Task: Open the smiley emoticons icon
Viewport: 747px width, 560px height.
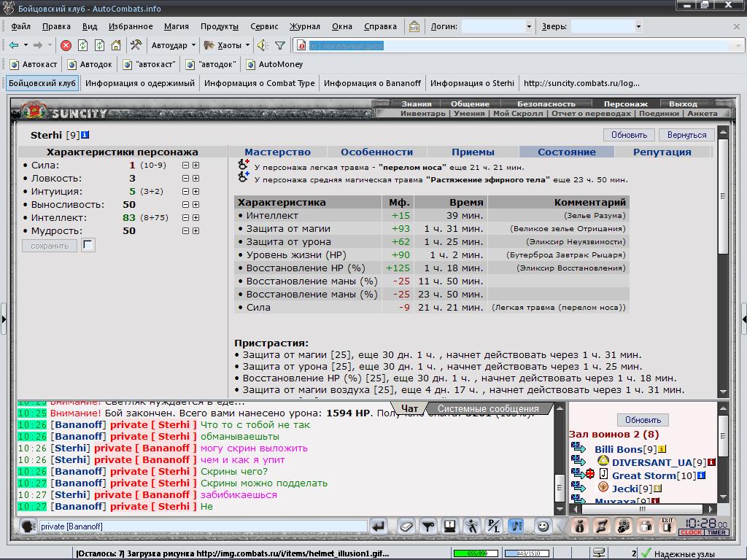Action: [543, 526]
